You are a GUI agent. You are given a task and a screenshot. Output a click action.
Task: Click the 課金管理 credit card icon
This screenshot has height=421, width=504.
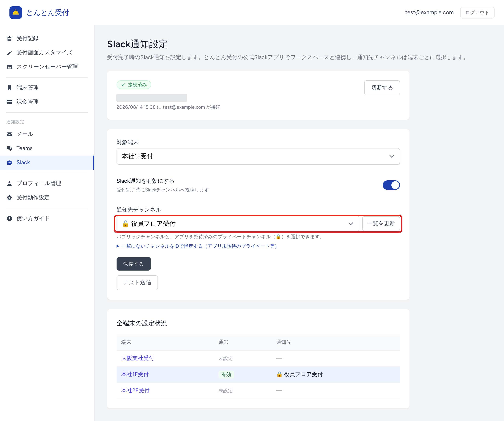(9, 102)
